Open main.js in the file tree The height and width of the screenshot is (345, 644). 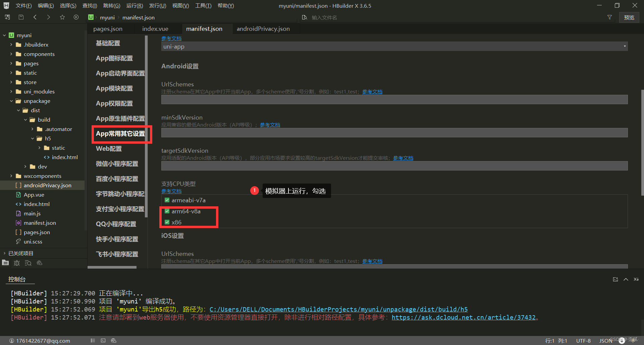[32, 213]
